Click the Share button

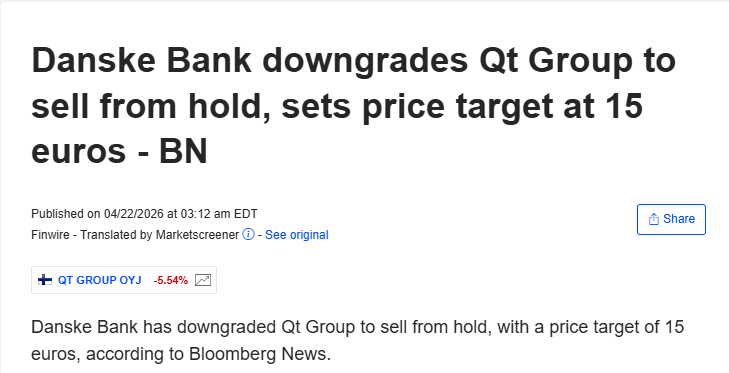(x=671, y=219)
